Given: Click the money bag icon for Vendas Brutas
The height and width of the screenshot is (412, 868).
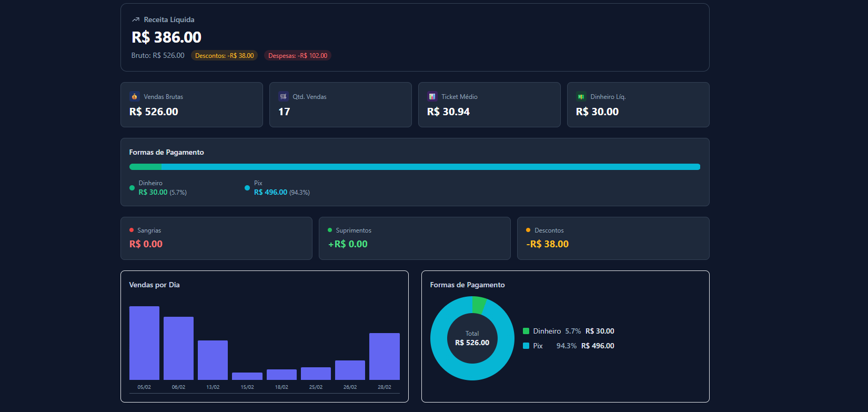Looking at the screenshot, I should 134,96.
